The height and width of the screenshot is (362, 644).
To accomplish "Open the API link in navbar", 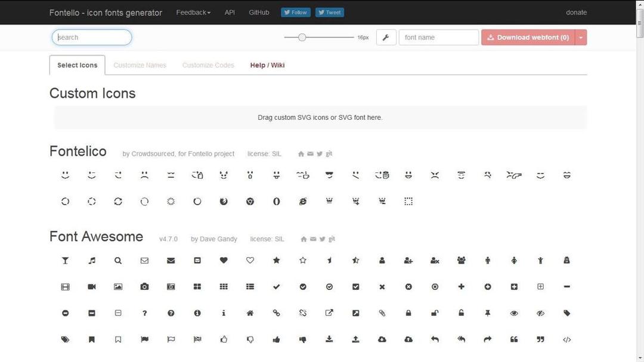I will click(x=230, y=13).
